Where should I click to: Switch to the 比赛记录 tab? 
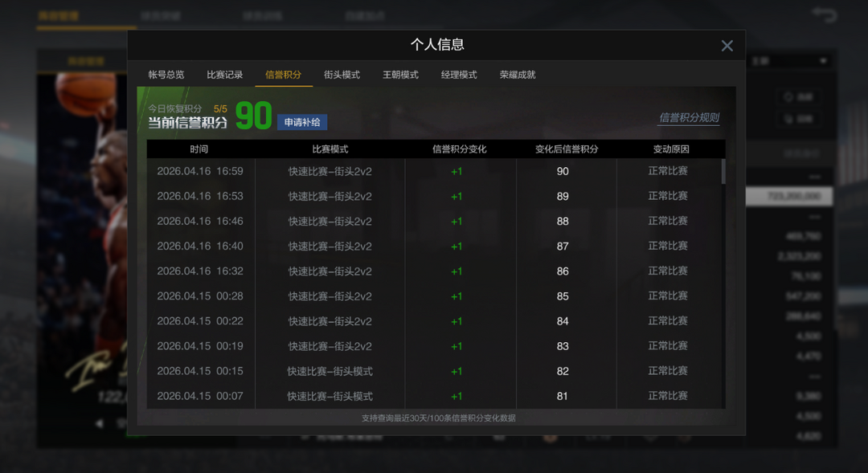click(225, 75)
